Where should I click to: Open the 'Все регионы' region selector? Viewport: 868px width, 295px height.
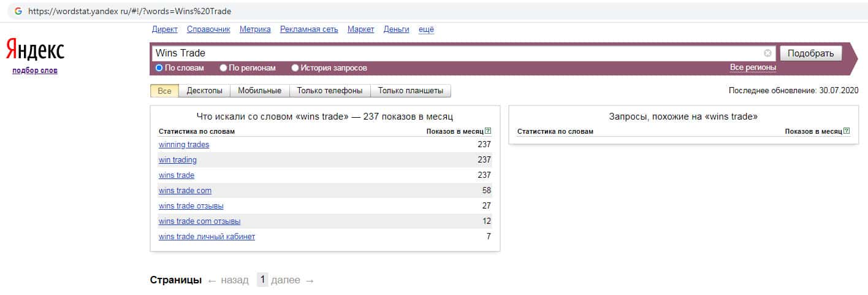click(753, 67)
